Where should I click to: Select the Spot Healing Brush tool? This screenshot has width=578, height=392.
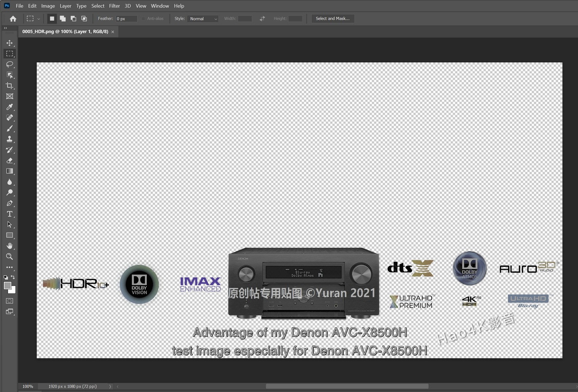click(10, 118)
